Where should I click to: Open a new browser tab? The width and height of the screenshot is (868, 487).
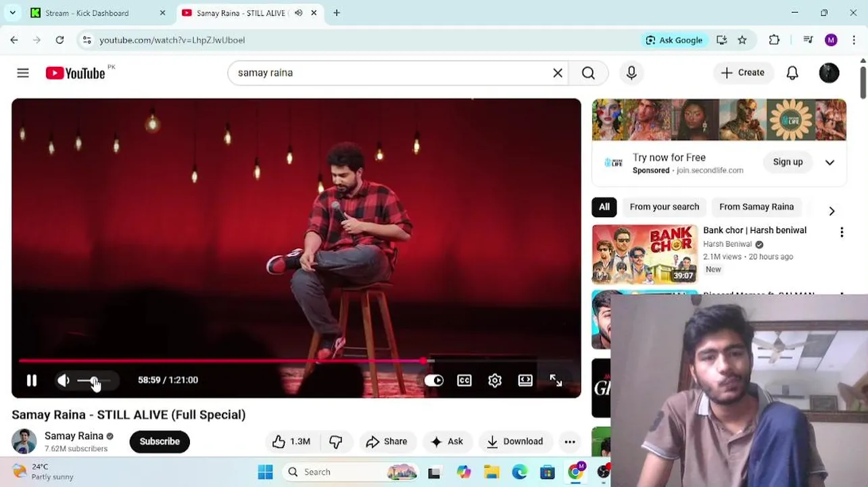(337, 13)
